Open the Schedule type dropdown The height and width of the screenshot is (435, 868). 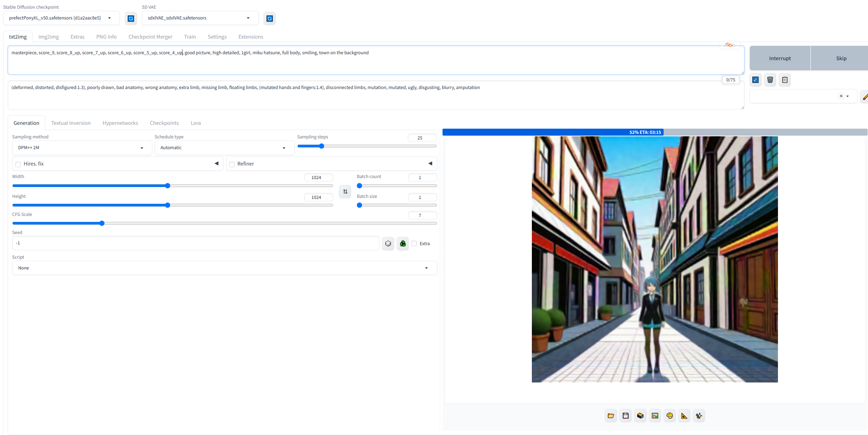tap(225, 148)
